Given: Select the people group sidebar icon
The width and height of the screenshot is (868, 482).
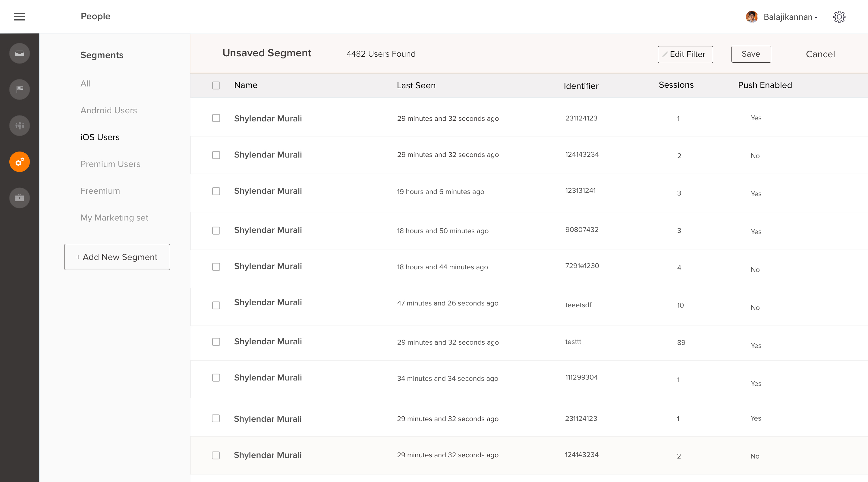Looking at the screenshot, I should point(20,126).
